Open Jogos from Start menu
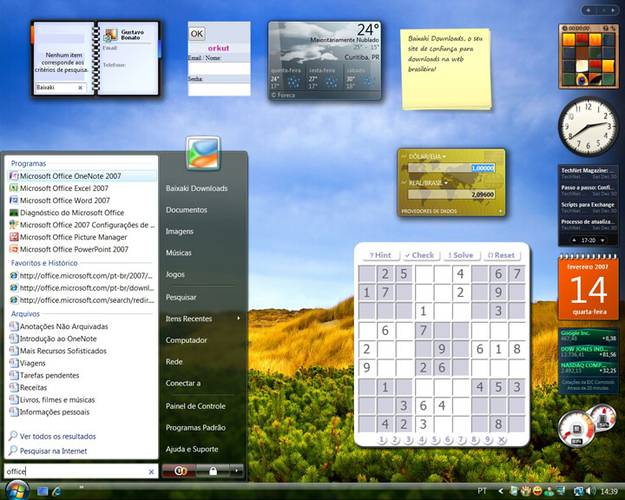 click(x=175, y=274)
